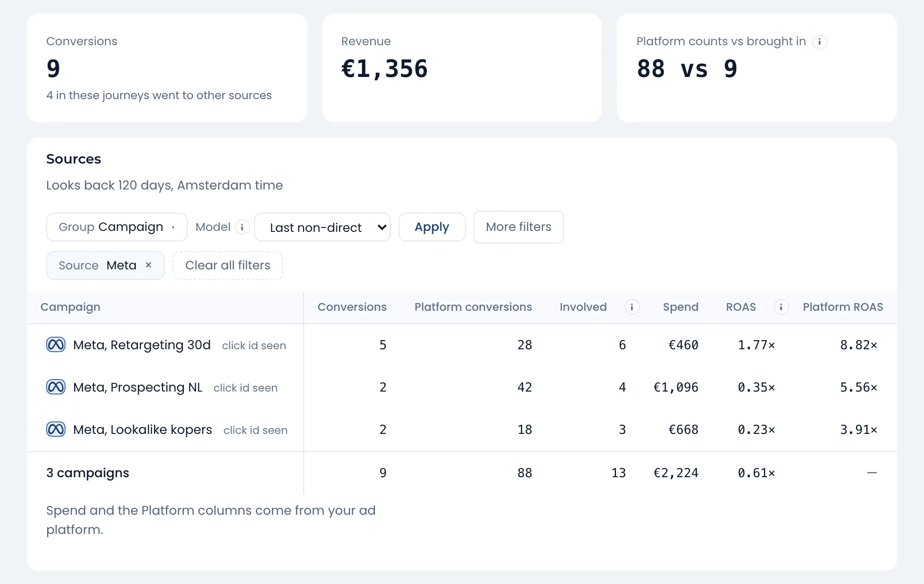Click 'click id seen' tag on Lookalike kopers
Screen dimensions: 924x584
click(256, 430)
